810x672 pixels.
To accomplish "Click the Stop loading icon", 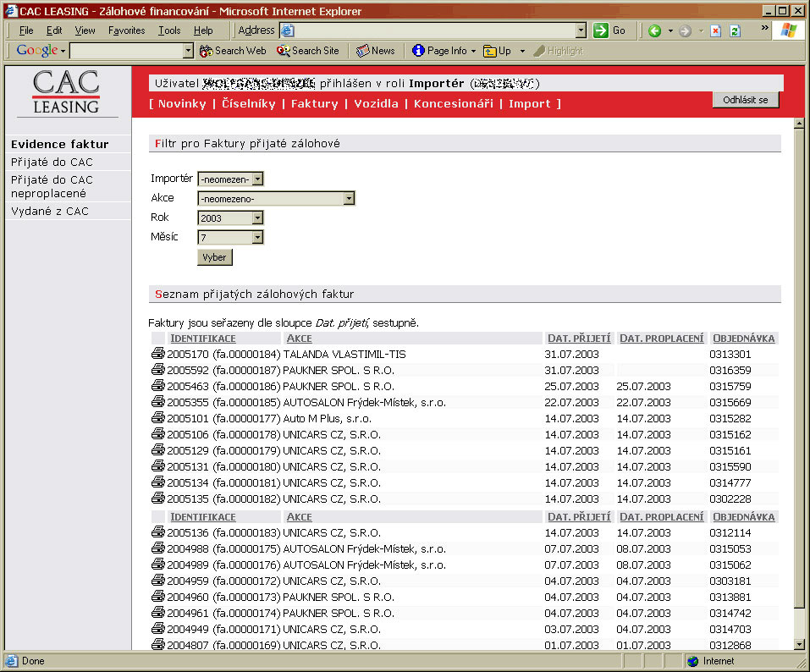I will 715,31.
